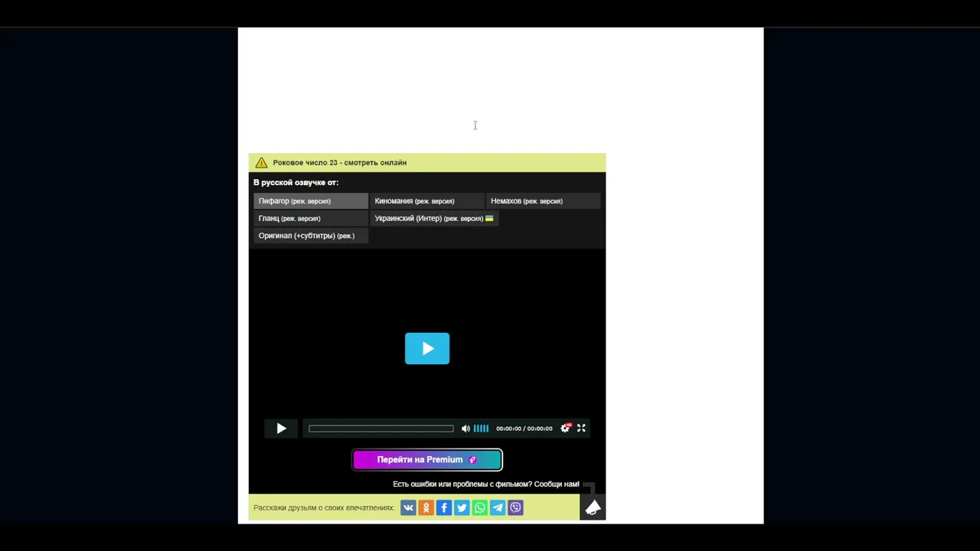
Task: Share via WhatsApp icon
Action: point(479,507)
